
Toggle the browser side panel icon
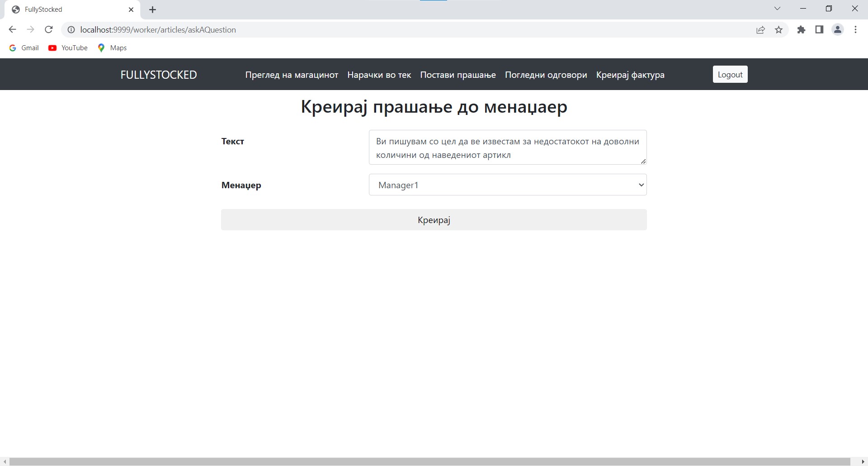pos(819,30)
